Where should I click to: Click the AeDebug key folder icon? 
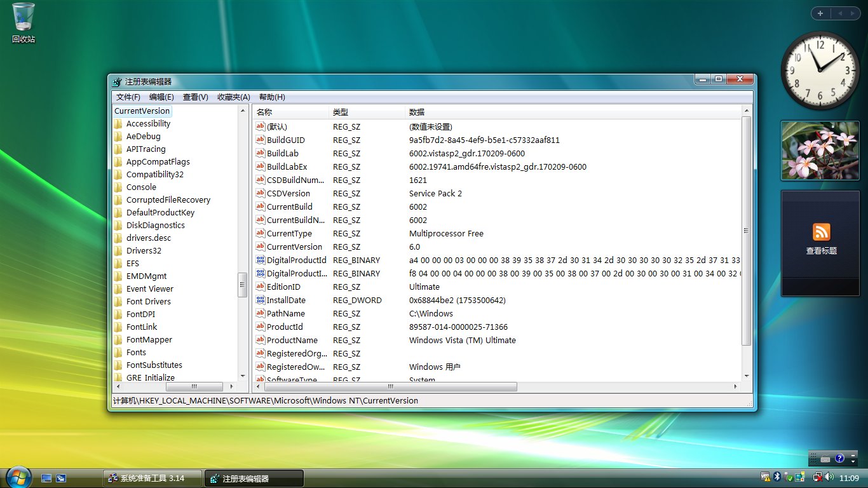coord(118,137)
